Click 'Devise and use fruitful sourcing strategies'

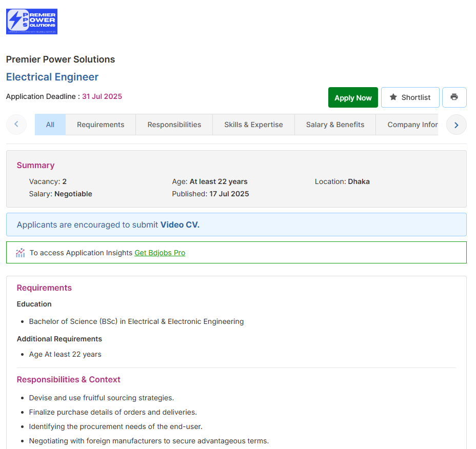[x=102, y=398]
